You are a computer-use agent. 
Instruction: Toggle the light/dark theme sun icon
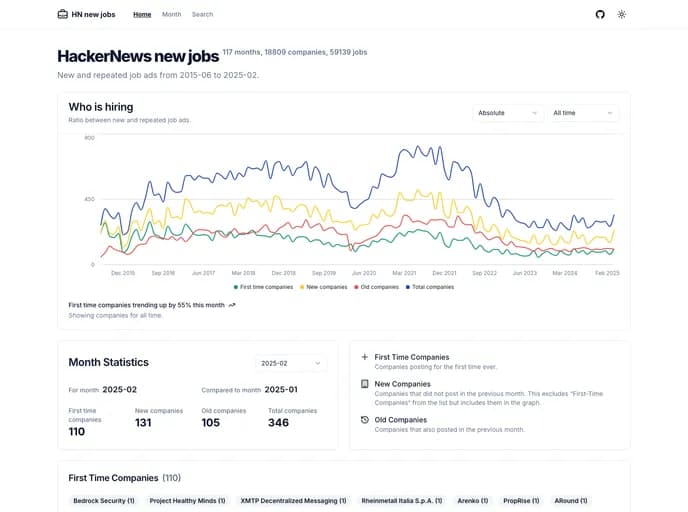coord(621,14)
